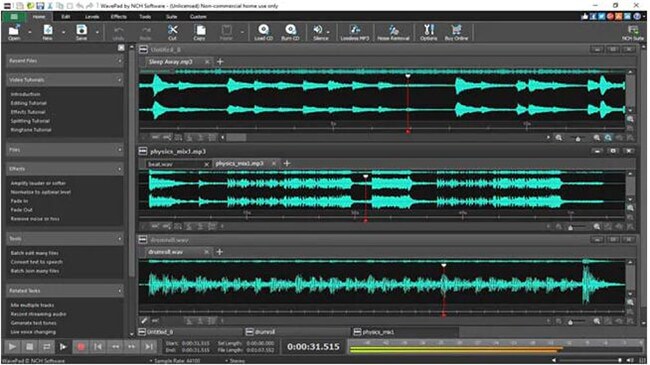650x365 pixels.
Task: Open the NCH Suite icon
Action: [633, 32]
